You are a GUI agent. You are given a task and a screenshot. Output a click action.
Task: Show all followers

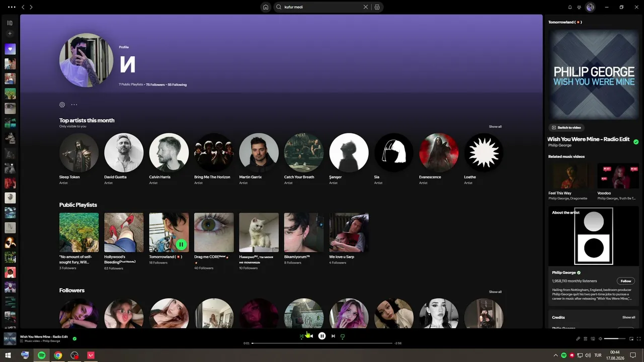pos(495,292)
